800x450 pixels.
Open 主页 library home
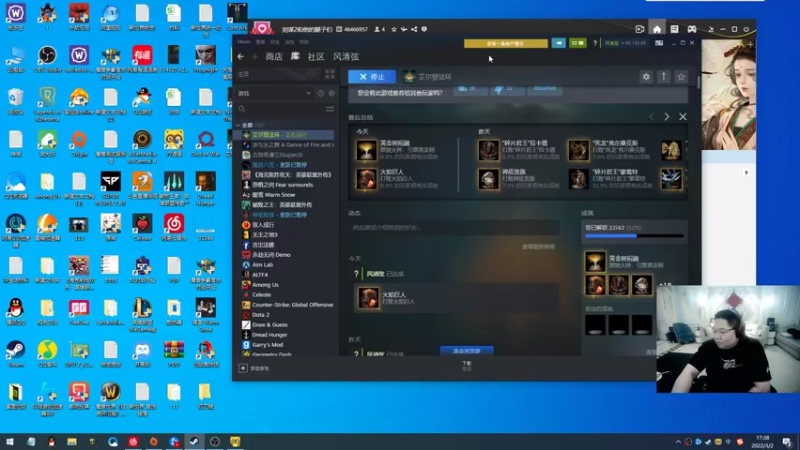tap(244, 74)
